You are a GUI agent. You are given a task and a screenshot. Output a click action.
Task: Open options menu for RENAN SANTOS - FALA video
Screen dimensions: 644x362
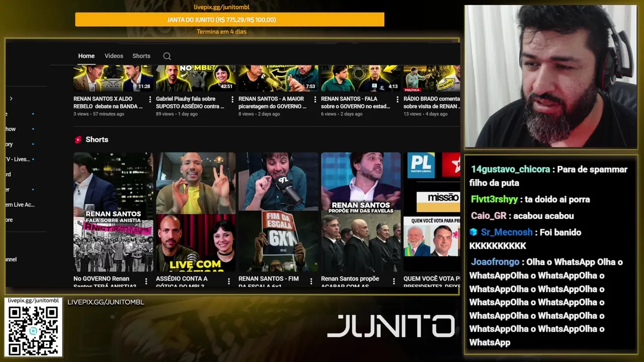[397, 100]
